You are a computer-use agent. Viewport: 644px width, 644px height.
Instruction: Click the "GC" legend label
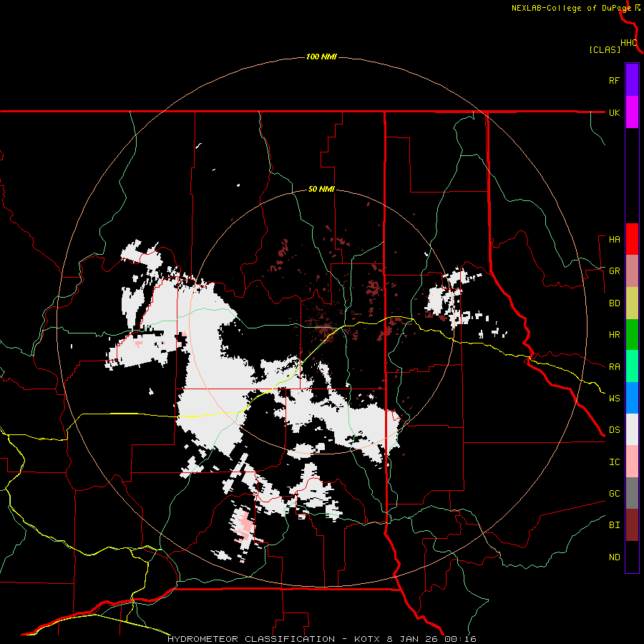pos(614,494)
